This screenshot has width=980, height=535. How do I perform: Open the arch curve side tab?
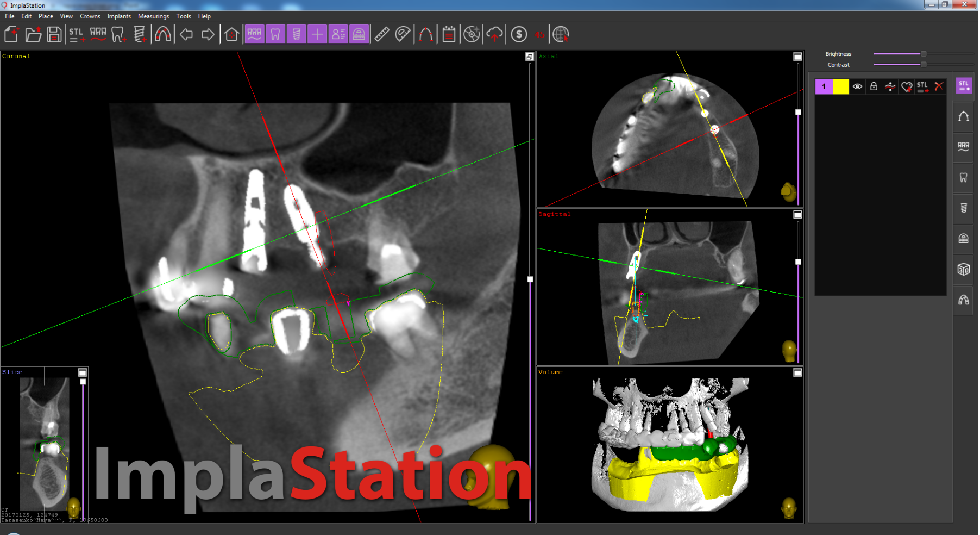(x=963, y=117)
